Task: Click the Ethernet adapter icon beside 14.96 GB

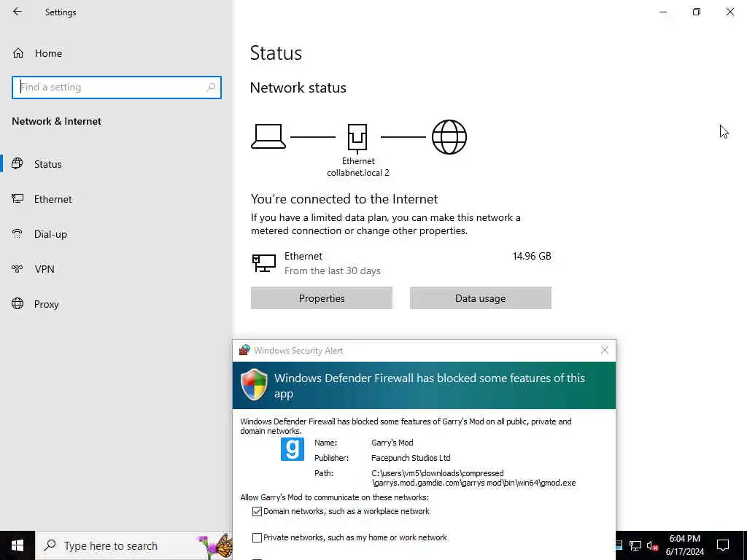Action: click(263, 262)
